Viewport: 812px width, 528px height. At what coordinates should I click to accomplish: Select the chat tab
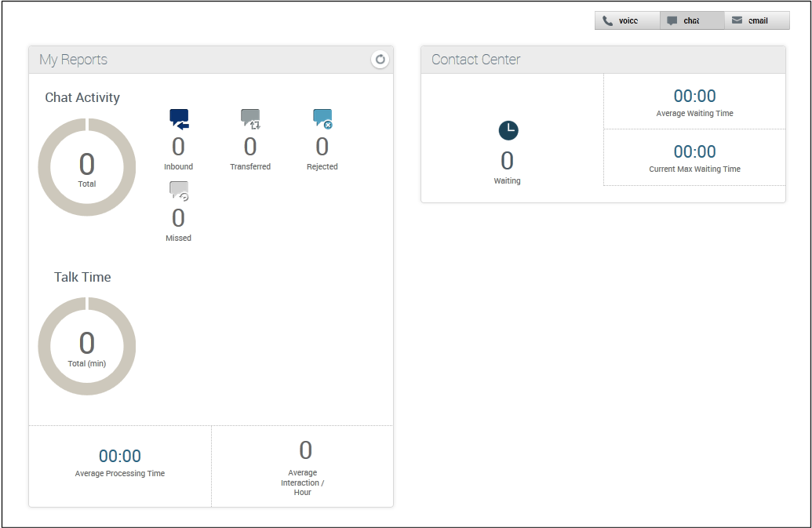pos(691,21)
